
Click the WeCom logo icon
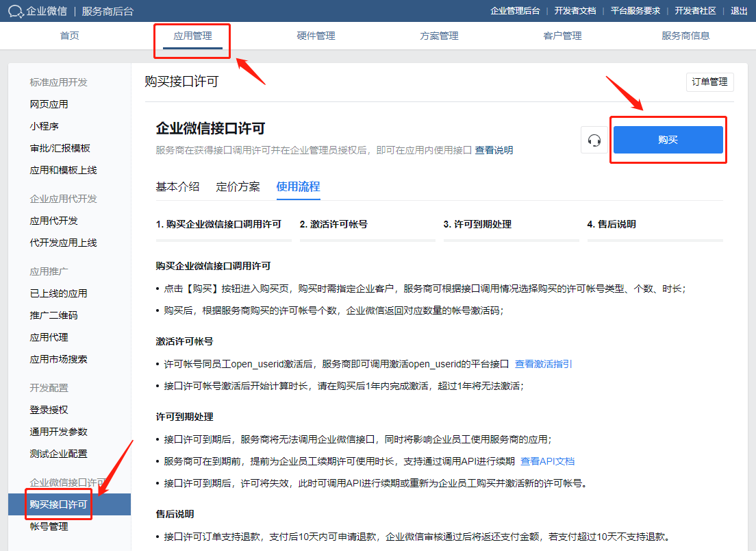coord(16,11)
